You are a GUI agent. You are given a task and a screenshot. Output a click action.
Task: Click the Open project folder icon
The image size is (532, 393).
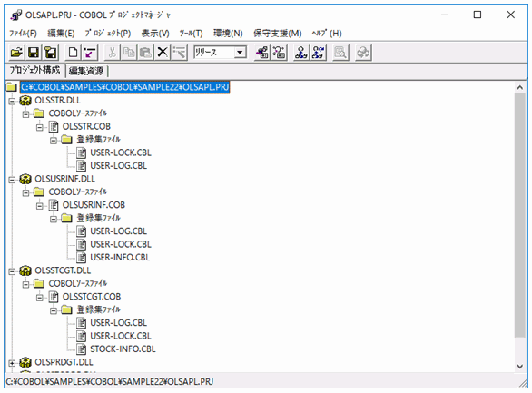[x=16, y=53]
